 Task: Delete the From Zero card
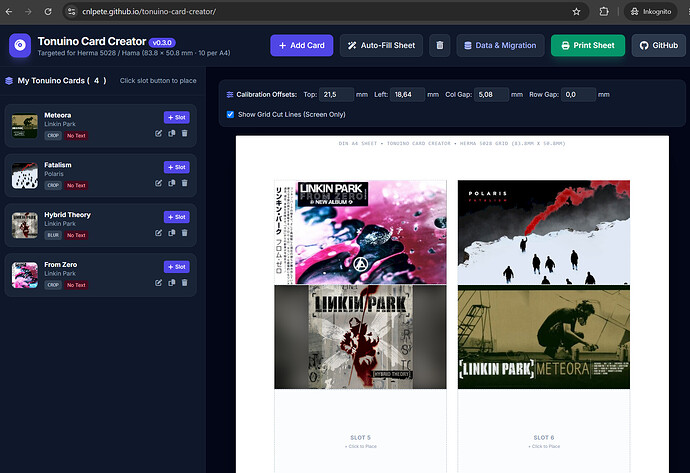click(x=185, y=282)
